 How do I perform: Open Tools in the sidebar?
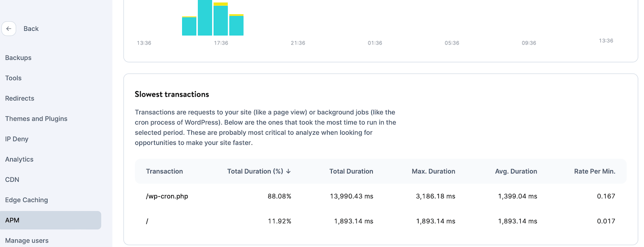tap(13, 78)
